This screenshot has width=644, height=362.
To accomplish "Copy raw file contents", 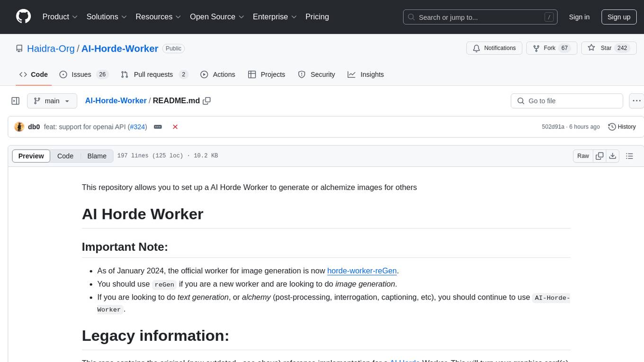I will pyautogui.click(x=599, y=156).
